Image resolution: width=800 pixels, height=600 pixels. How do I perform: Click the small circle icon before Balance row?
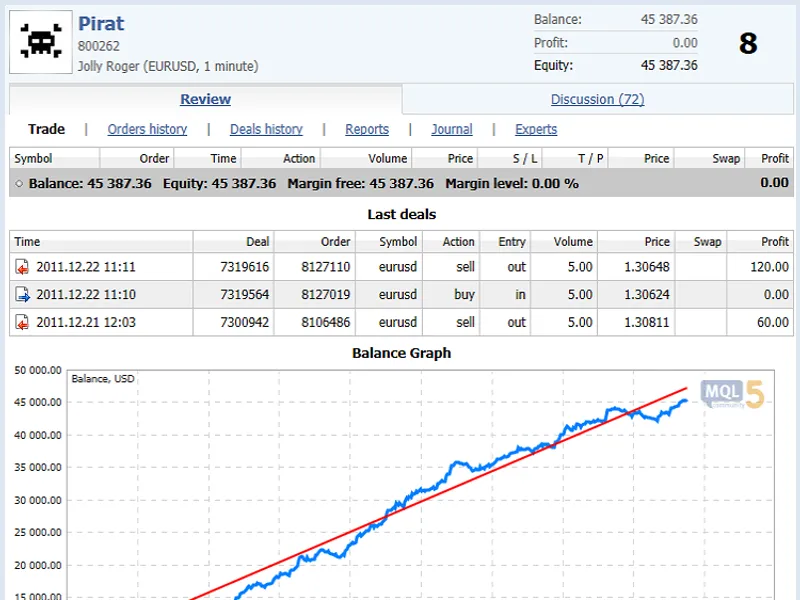[19, 184]
